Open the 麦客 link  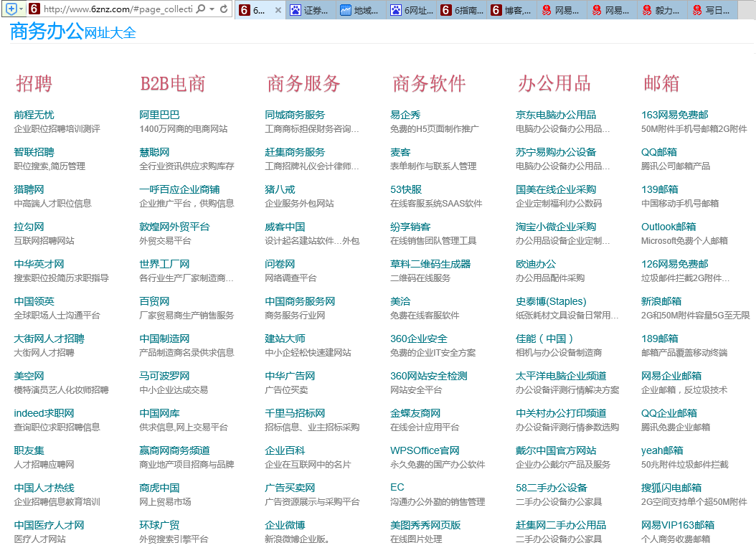click(400, 152)
